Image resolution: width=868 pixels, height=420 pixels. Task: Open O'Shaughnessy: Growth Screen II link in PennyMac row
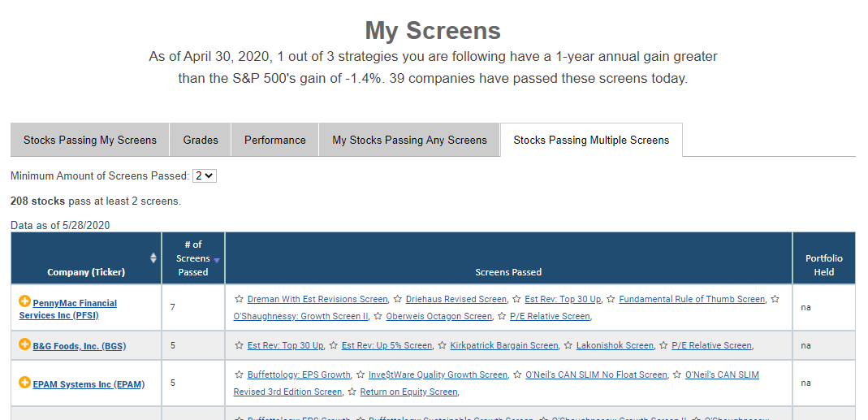tap(300, 316)
